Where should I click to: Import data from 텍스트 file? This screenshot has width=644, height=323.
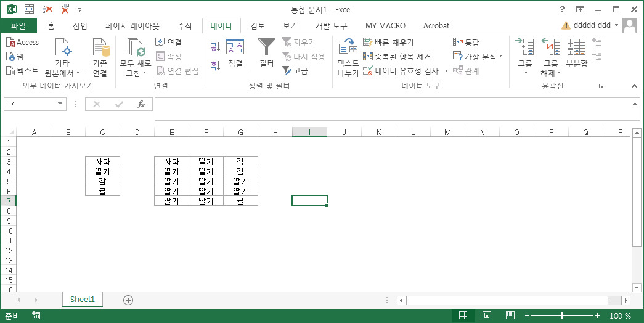23,71
